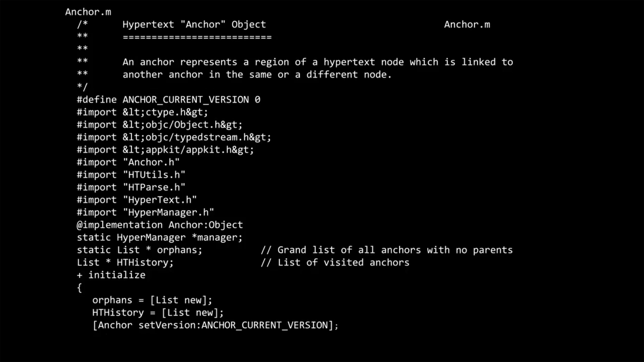The height and width of the screenshot is (362, 644).
Task: Click the objc/typedstream.h import line
Action: (174, 137)
